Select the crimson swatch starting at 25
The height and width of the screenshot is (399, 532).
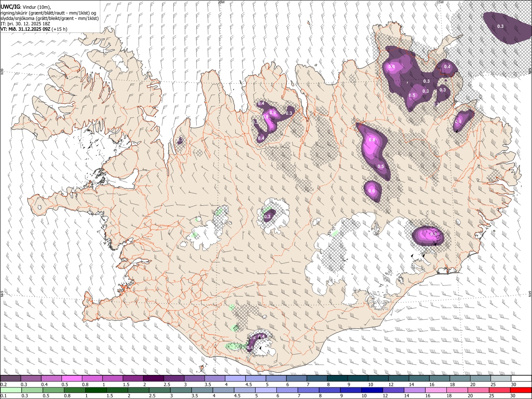click(x=500, y=390)
